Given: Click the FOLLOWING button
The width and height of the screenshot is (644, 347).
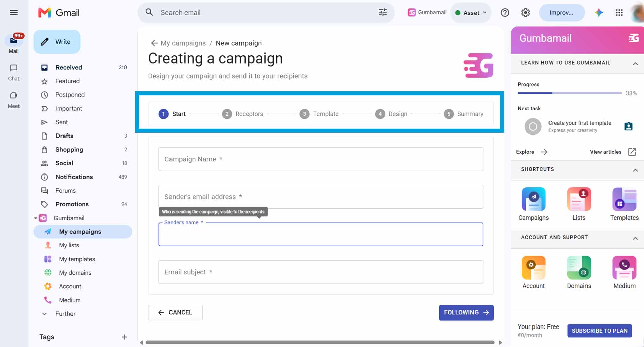Looking at the screenshot, I should (466, 313).
